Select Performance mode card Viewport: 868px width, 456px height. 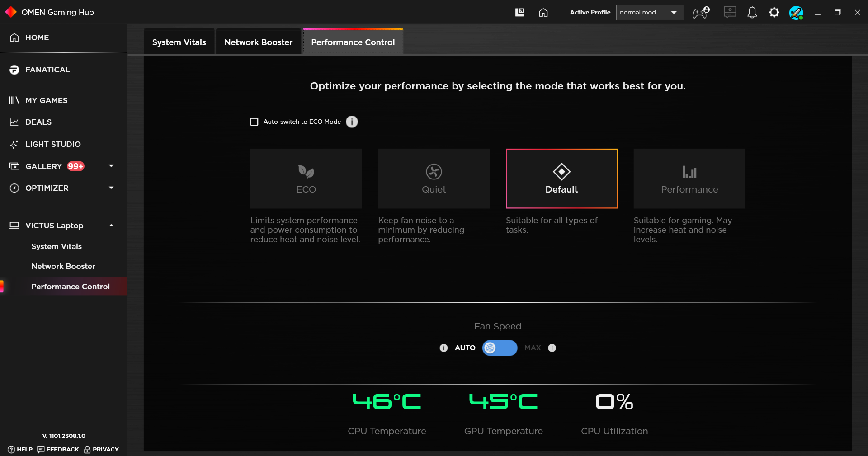689,179
